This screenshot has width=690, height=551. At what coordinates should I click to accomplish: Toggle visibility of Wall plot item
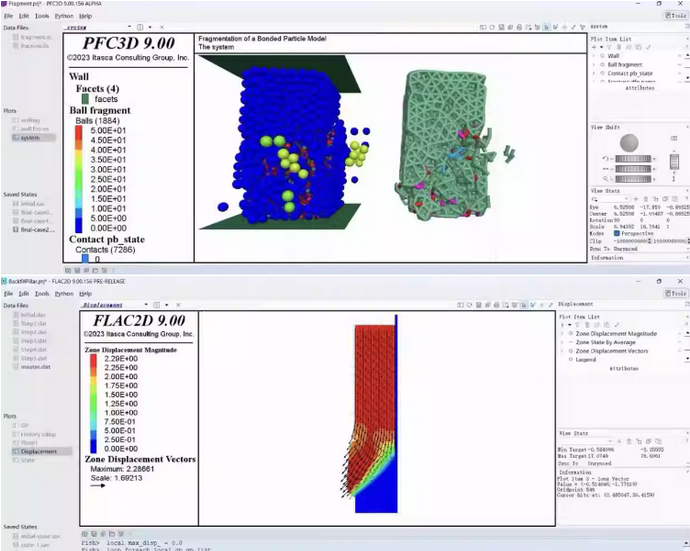click(x=602, y=56)
